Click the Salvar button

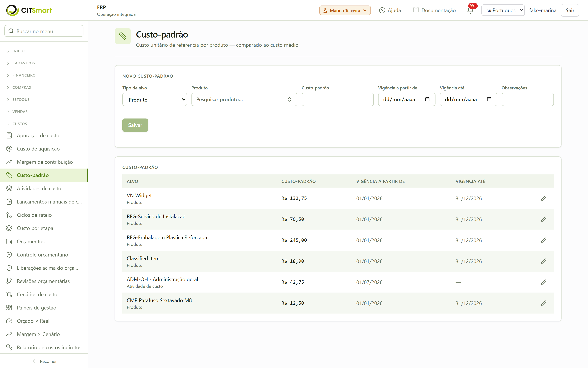pyautogui.click(x=135, y=125)
